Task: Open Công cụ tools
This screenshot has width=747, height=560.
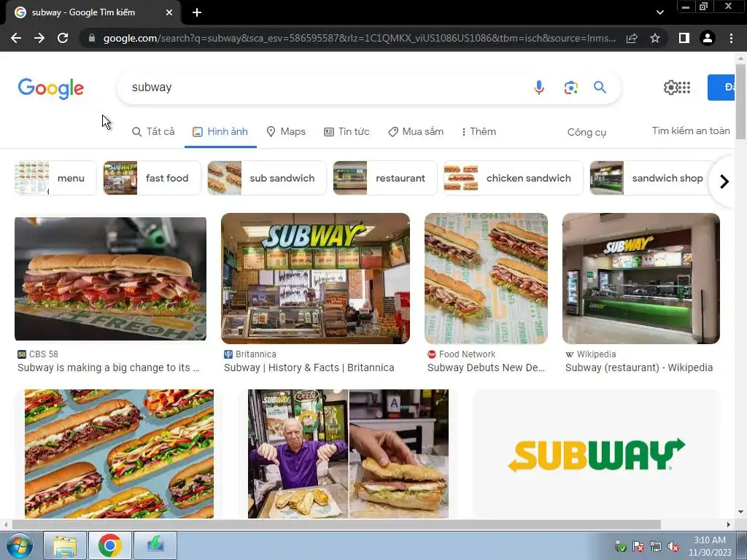Action: (x=587, y=133)
